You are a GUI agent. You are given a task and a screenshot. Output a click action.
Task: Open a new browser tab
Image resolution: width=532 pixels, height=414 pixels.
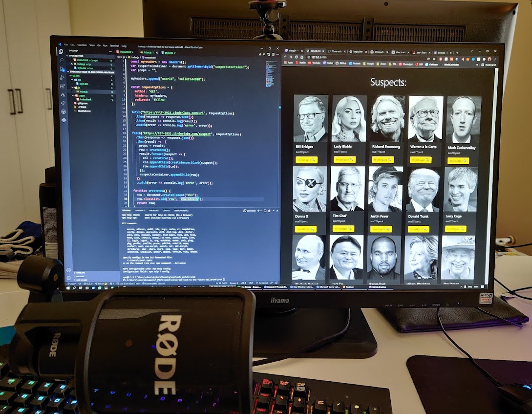tap(457, 53)
